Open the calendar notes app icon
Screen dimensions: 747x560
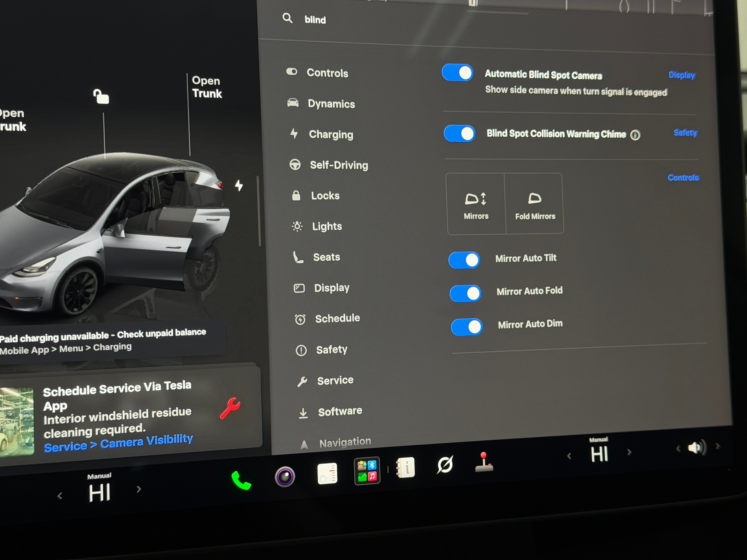click(x=327, y=473)
